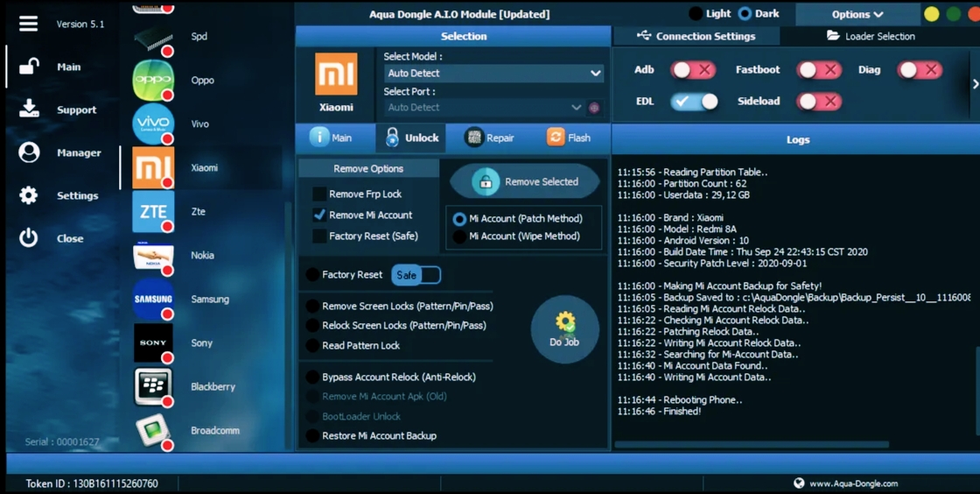
Task: Click the brand list vertical scrollbar
Action: [288, 325]
